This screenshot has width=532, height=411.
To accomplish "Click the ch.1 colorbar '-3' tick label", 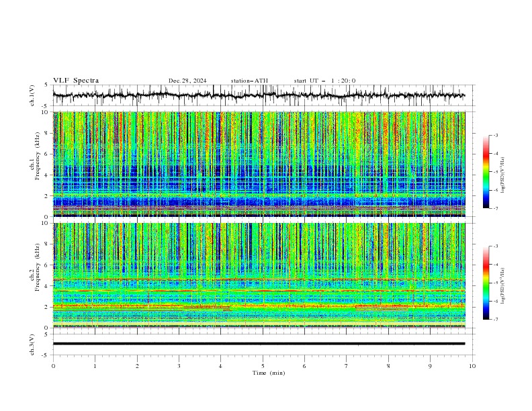I will tap(496, 135).
